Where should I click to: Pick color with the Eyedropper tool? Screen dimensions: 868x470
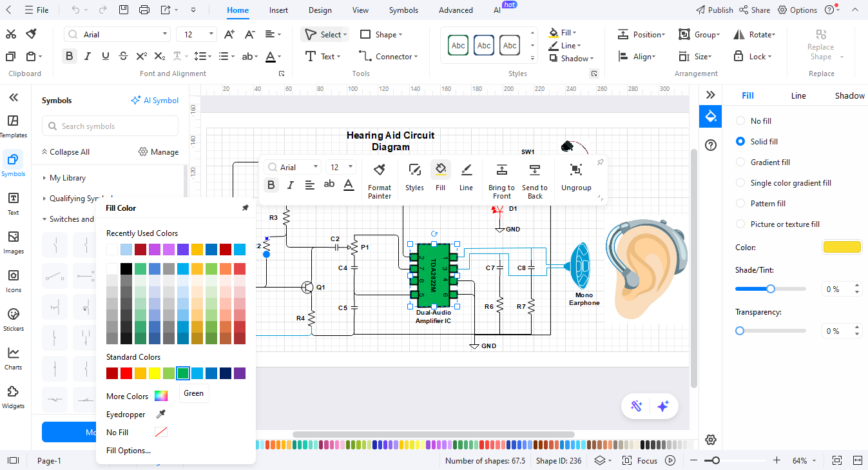[161, 414]
